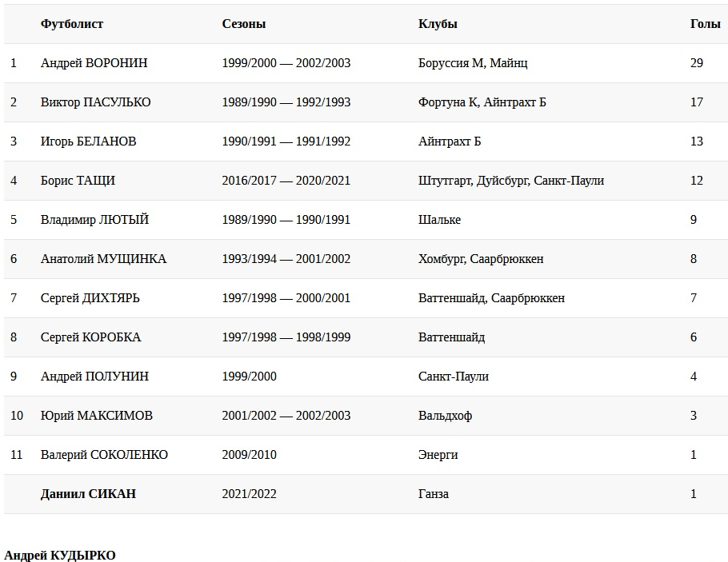728x562 pixels.
Task: Click the 'Голы' column header
Action: (705, 24)
